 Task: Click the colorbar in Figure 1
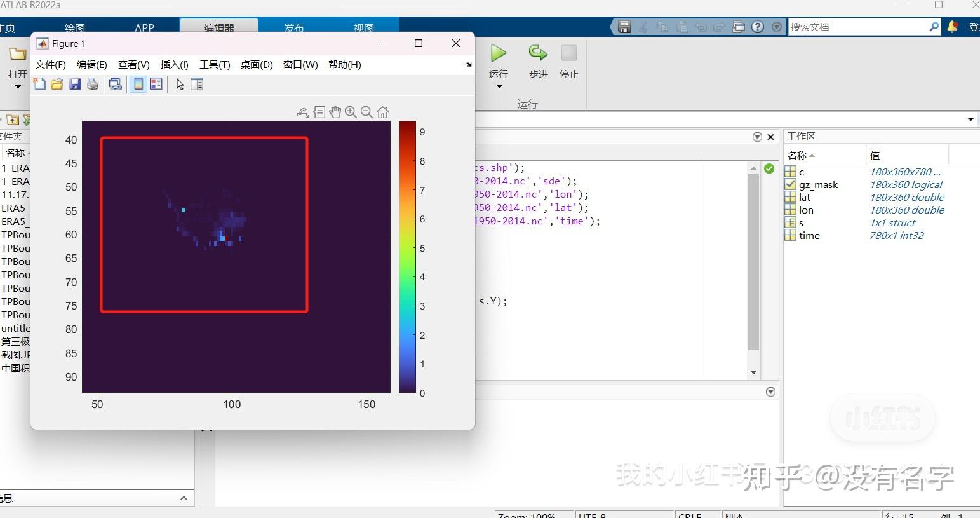click(x=407, y=257)
